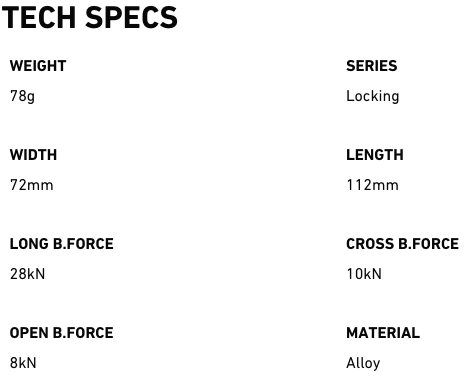The height and width of the screenshot is (385, 469).
Task: Select the WEIGHT label
Action: 38,66
